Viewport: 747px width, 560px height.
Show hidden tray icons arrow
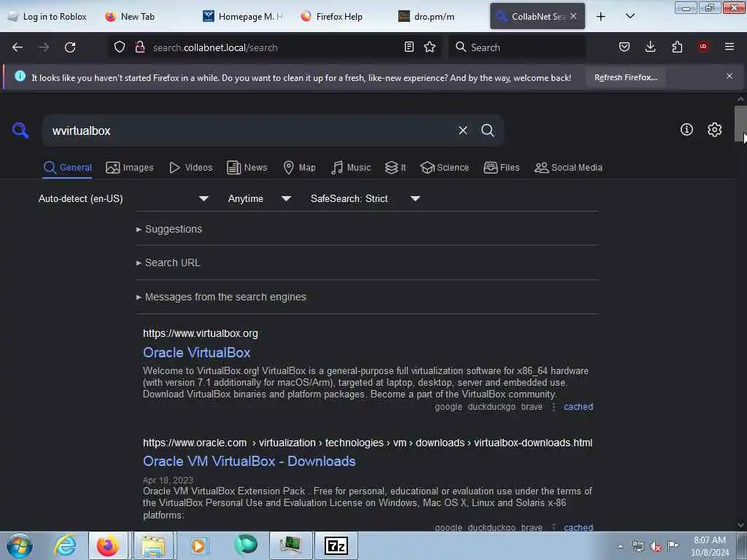(620, 547)
